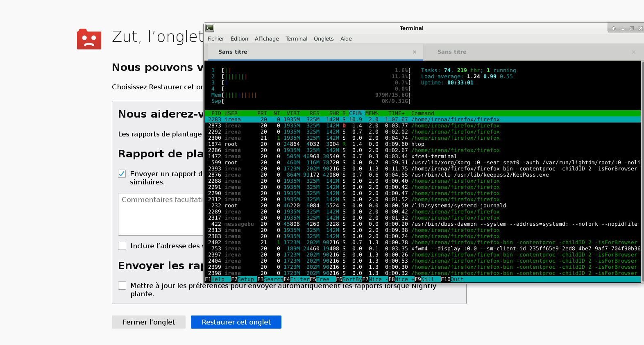Select the htop process row PID 1874
The height and width of the screenshot is (345, 644).
[423, 144]
